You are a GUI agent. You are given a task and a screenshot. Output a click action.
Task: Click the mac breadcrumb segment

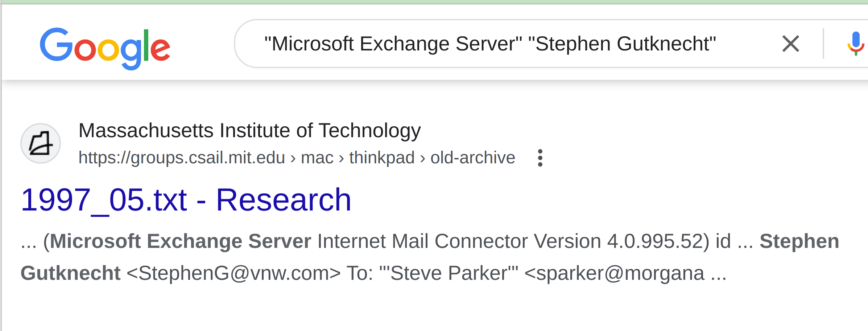coord(317,158)
